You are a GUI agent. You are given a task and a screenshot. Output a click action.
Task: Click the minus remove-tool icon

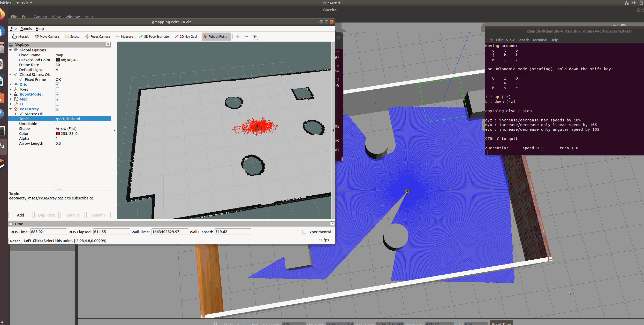click(246, 36)
